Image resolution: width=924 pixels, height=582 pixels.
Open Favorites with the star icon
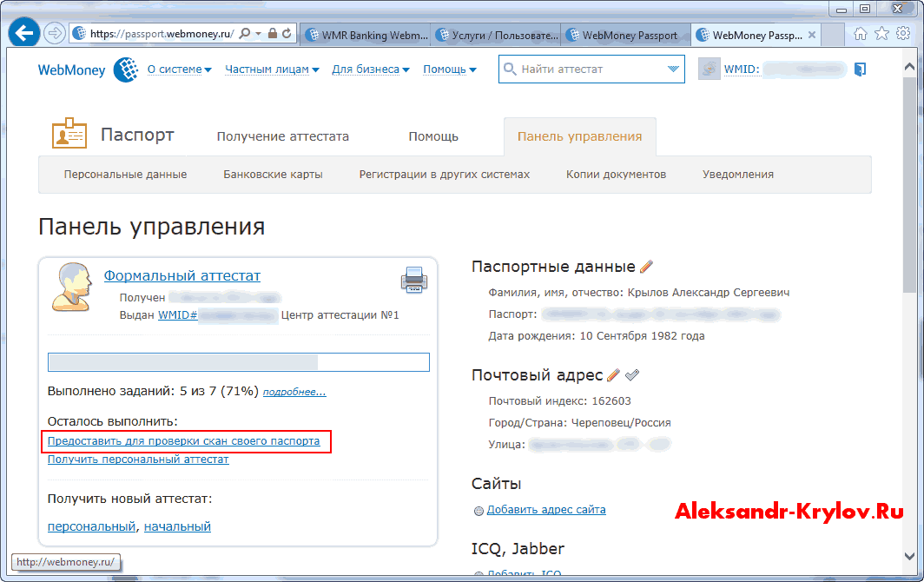(881, 34)
